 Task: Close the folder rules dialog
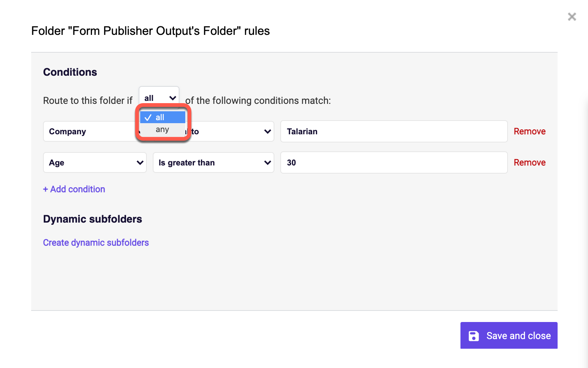click(x=572, y=17)
